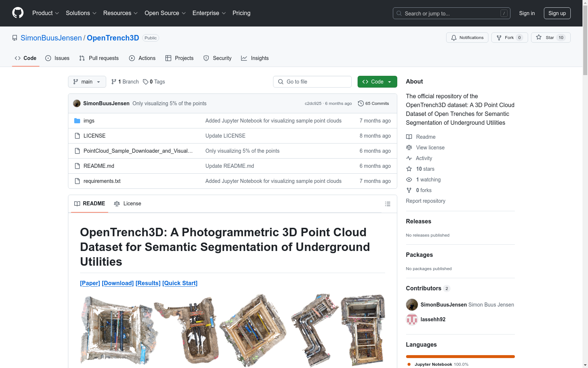Click the requirements.txt file icon
Screen dimensions: 588x368
[x=77, y=181]
